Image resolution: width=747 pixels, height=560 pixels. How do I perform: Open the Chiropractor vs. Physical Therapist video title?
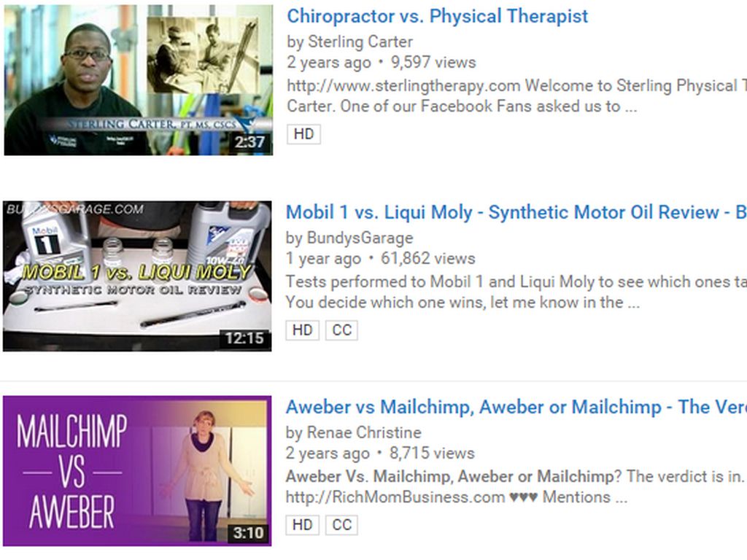pos(438,16)
